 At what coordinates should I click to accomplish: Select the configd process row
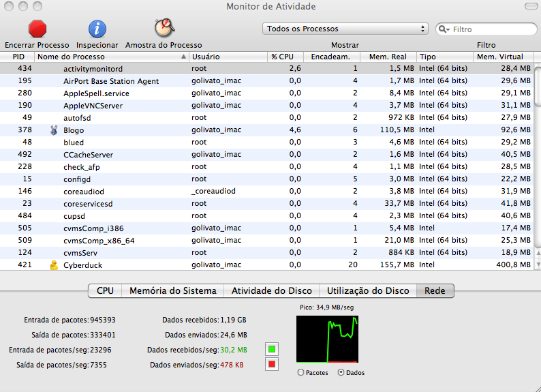click(x=266, y=179)
